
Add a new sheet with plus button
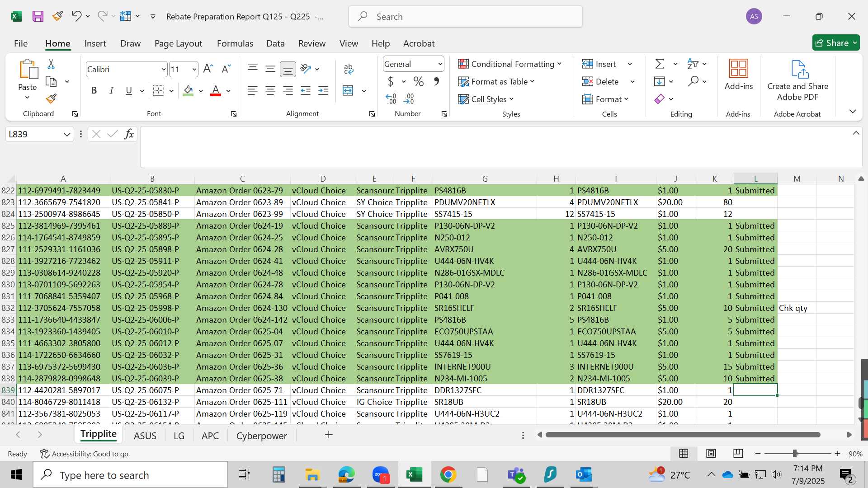(329, 435)
